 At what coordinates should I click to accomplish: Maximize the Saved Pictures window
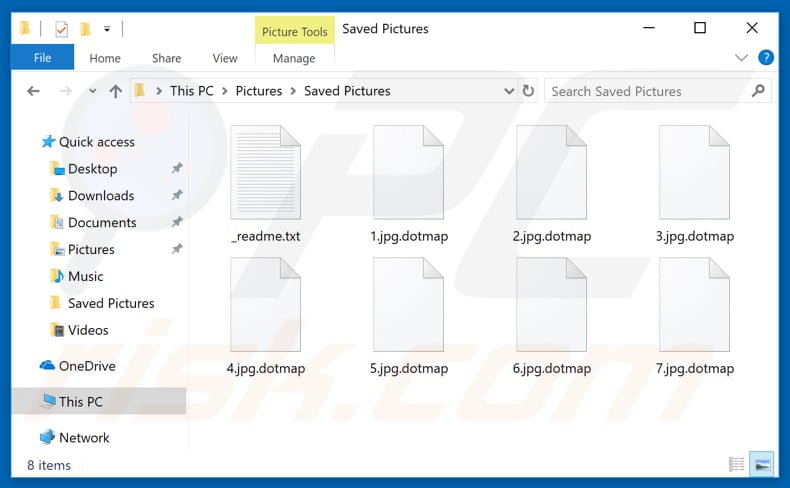coord(700,28)
